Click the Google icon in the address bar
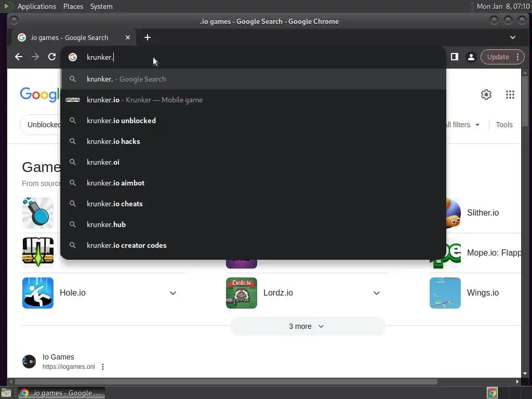 click(73, 57)
